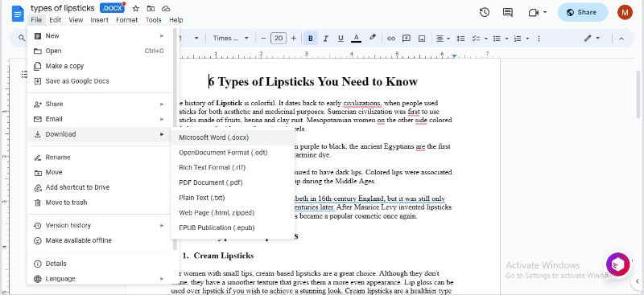This screenshot has width=644, height=295.
Task: Open the File menu
Action: click(x=36, y=20)
